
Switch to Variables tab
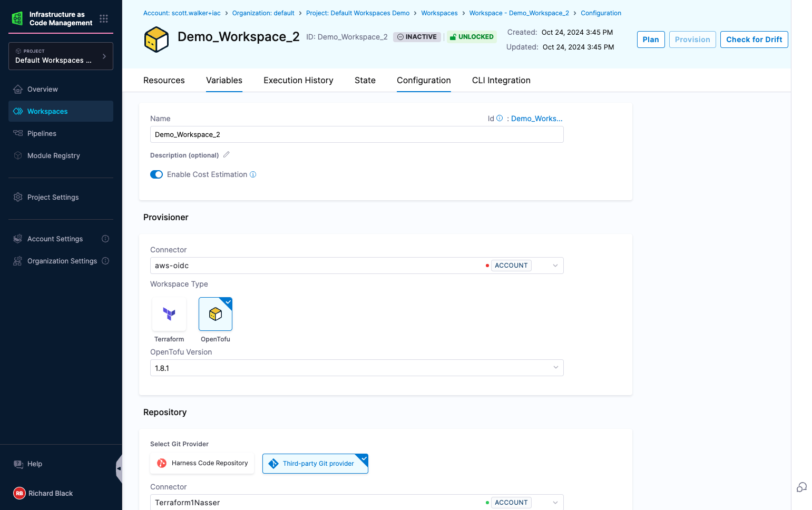(224, 80)
